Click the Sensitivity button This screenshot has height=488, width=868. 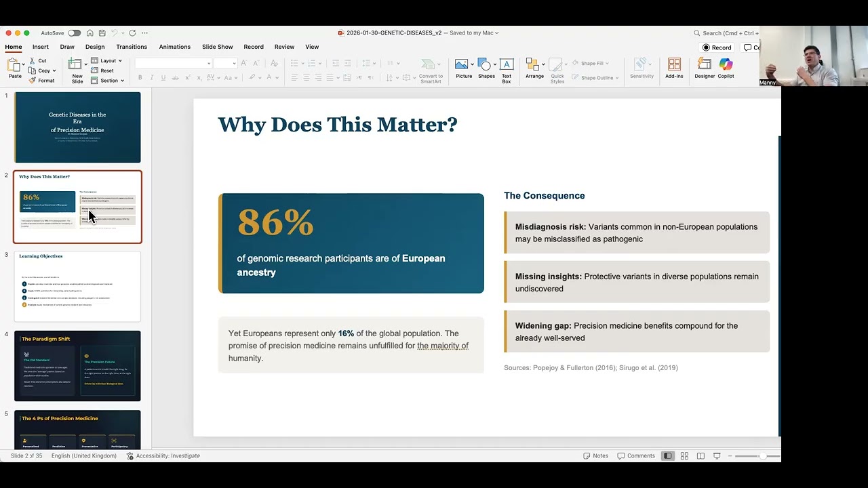click(x=642, y=68)
